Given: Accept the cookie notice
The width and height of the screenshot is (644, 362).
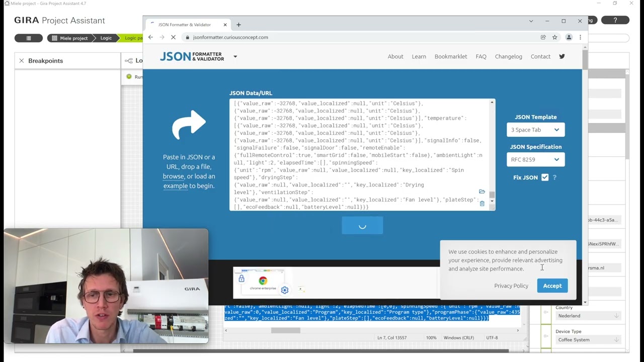Looking at the screenshot, I should (552, 286).
